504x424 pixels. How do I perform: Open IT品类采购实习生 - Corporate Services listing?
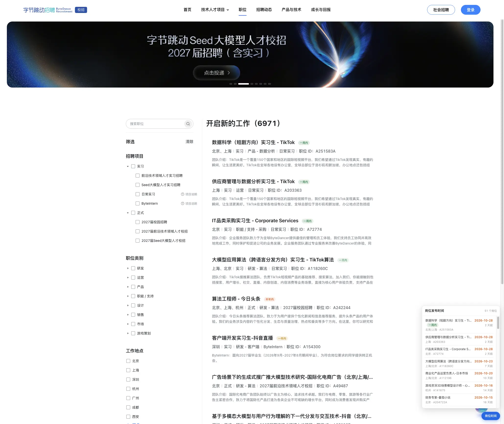255,221
